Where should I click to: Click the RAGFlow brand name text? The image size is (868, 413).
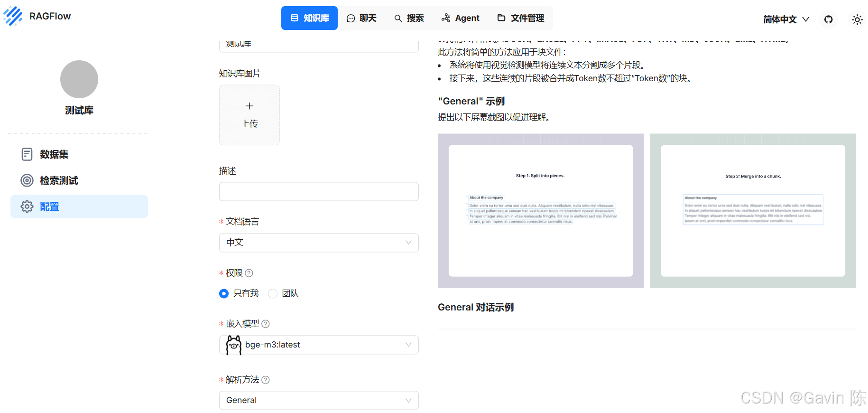coord(50,16)
